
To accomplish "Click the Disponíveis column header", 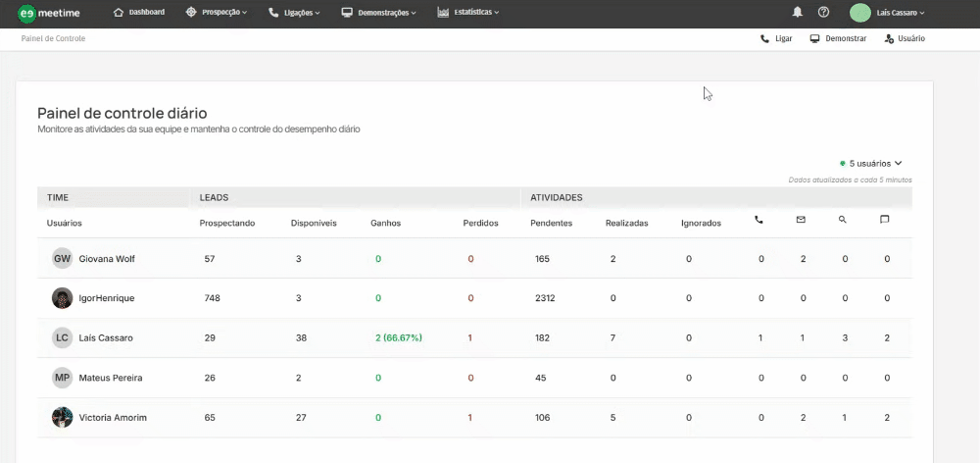I will pyautogui.click(x=314, y=224).
